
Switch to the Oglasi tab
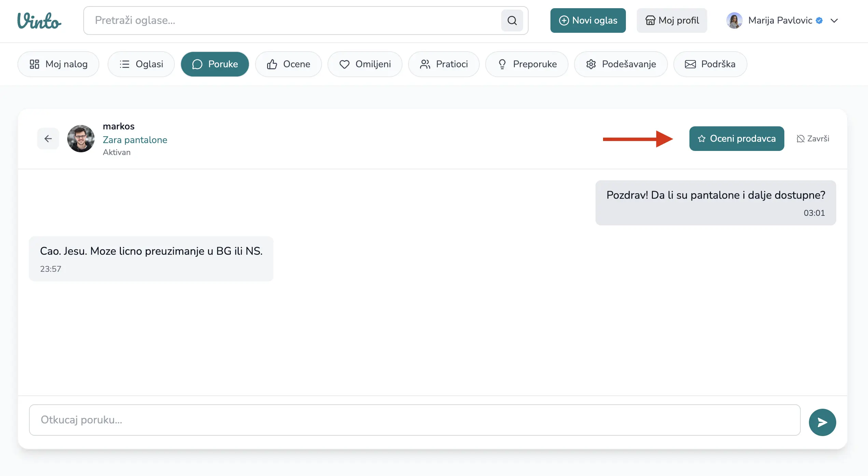[141, 64]
